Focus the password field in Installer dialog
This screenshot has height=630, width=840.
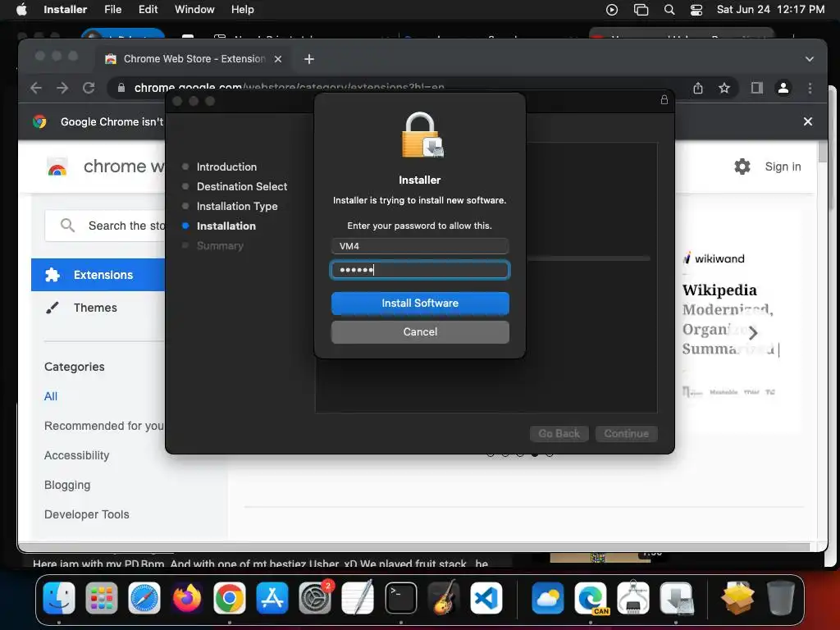[x=420, y=269]
